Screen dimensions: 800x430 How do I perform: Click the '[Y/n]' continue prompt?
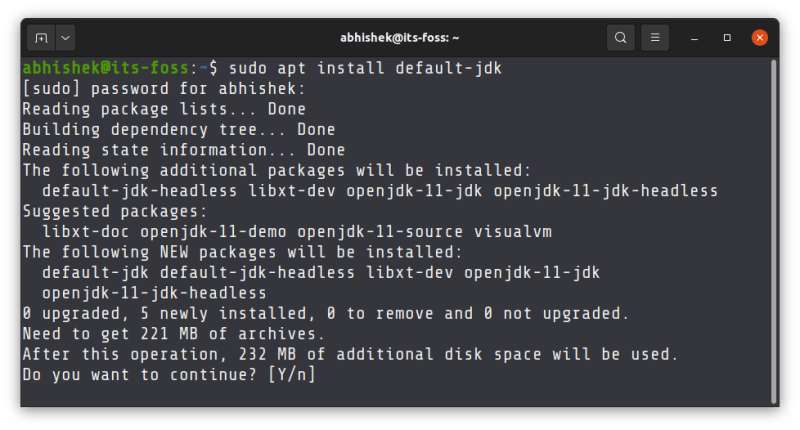click(292, 374)
